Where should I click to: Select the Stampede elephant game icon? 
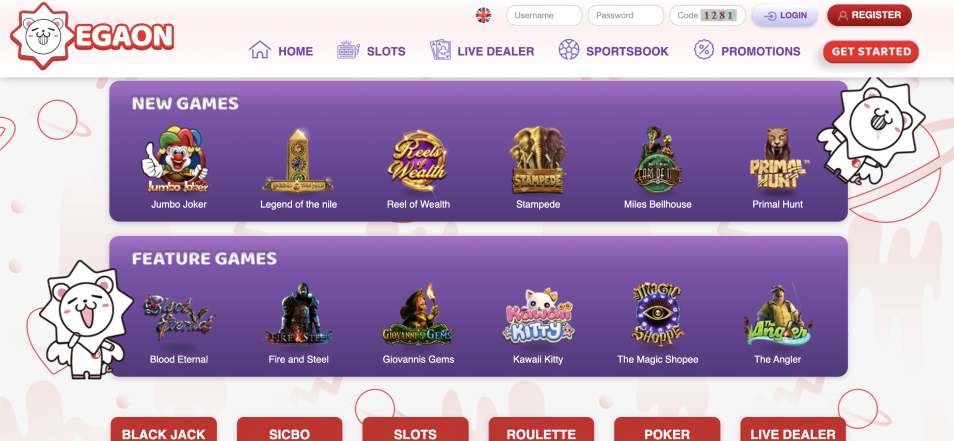coord(538,160)
